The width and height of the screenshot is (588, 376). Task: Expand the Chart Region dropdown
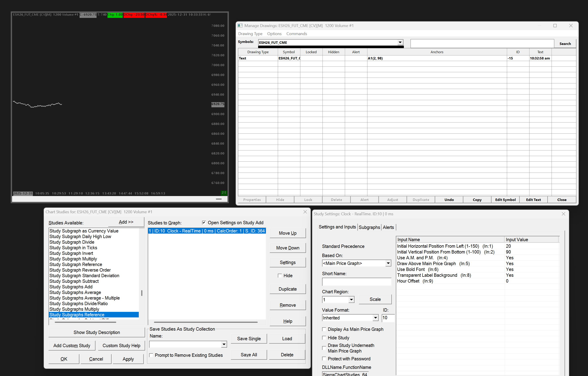[351, 300]
